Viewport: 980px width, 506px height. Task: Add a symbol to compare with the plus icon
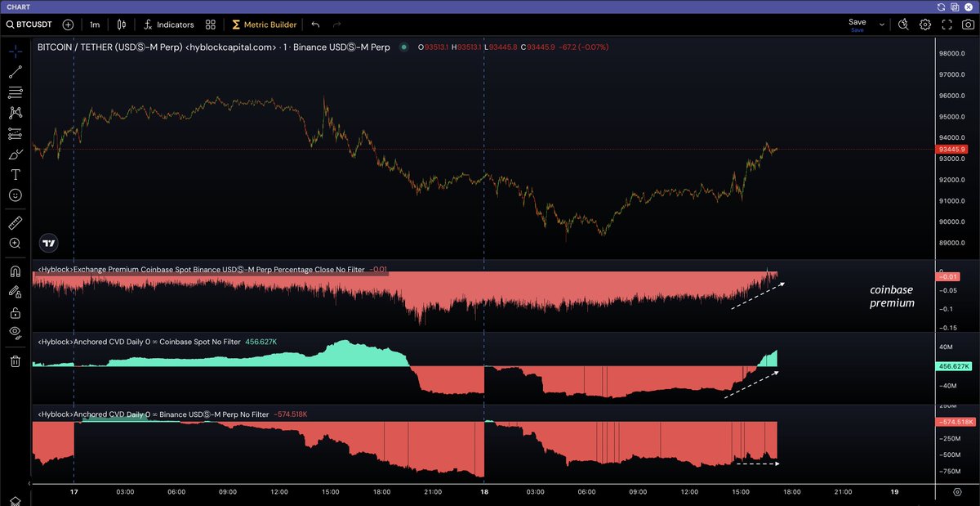68,25
